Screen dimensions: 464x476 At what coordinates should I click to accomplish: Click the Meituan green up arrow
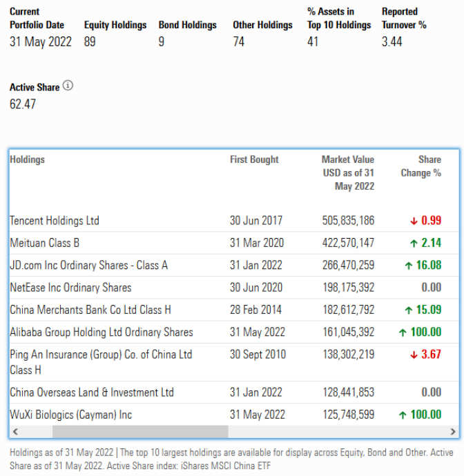[414, 243]
